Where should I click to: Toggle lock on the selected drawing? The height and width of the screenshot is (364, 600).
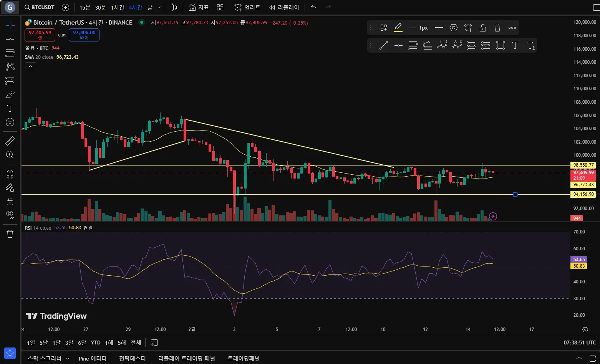pyautogui.click(x=483, y=28)
